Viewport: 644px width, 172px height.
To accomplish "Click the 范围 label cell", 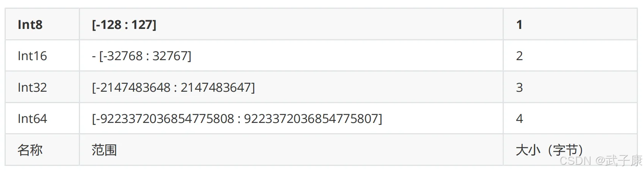I will pos(104,150).
